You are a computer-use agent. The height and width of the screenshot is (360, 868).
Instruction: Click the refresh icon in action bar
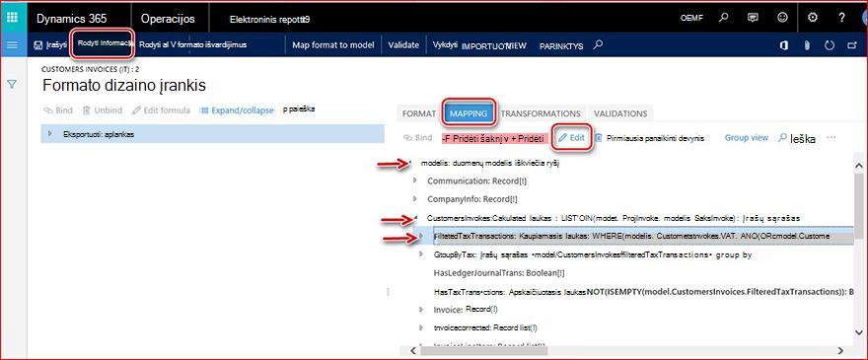830,45
